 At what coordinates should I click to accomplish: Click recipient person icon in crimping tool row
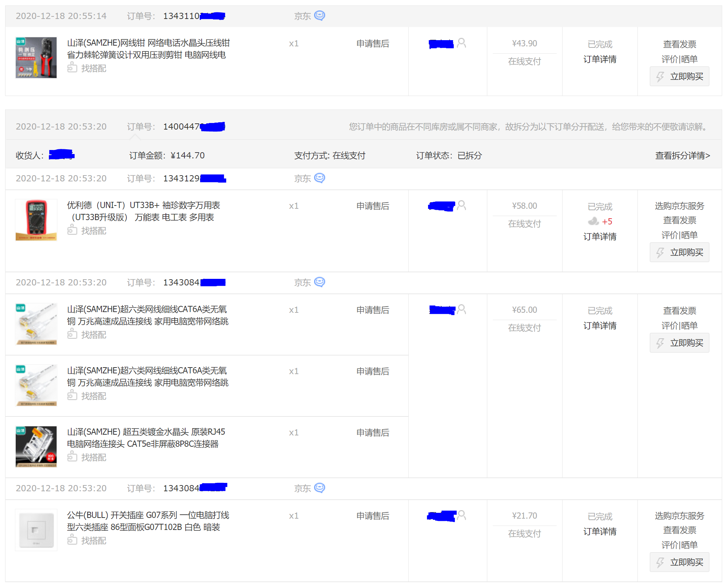tap(461, 43)
